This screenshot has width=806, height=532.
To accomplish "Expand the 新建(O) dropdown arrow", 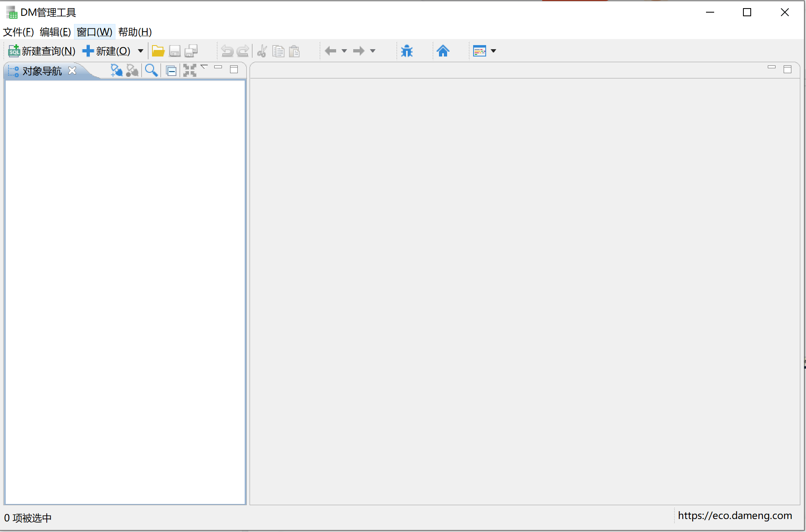I will click(141, 51).
